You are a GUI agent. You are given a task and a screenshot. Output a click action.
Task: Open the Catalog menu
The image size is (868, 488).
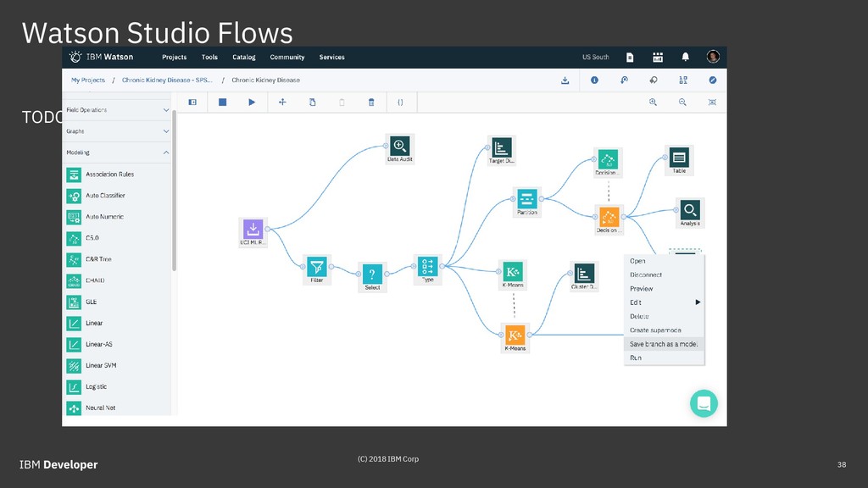243,57
